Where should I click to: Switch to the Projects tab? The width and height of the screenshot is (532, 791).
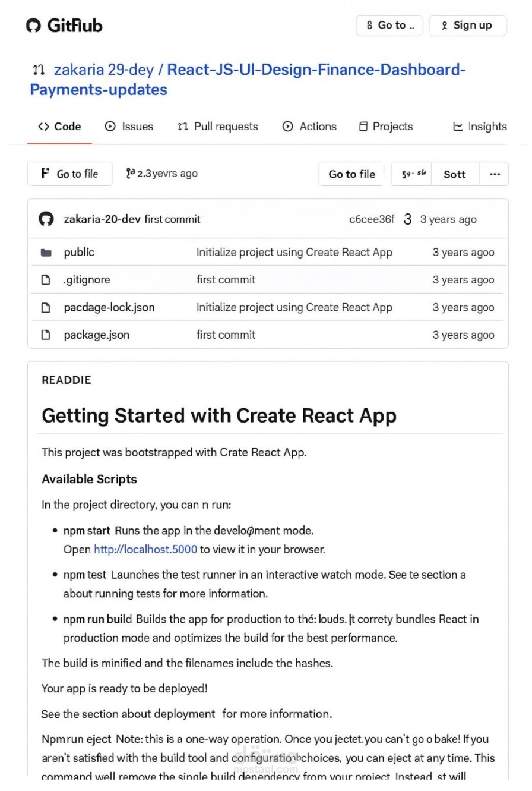coord(386,127)
